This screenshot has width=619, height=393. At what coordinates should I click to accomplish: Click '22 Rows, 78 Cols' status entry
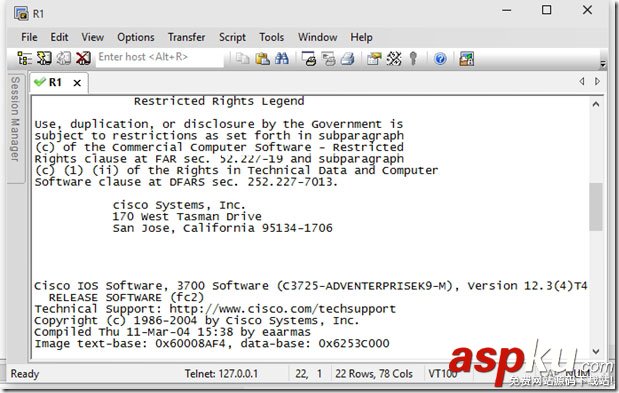coord(374,374)
